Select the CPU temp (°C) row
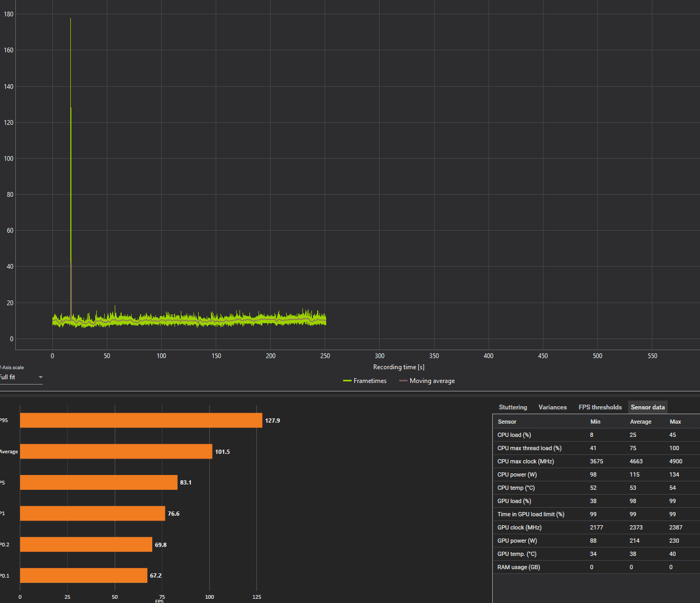The image size is (700, 603). pyautogui.click(x=596, y=488)
